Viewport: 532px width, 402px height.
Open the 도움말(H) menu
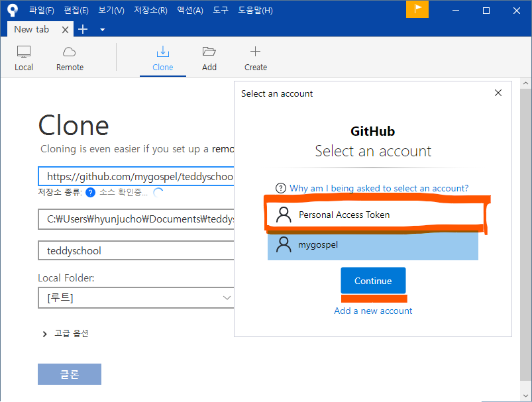coord(255,10)
